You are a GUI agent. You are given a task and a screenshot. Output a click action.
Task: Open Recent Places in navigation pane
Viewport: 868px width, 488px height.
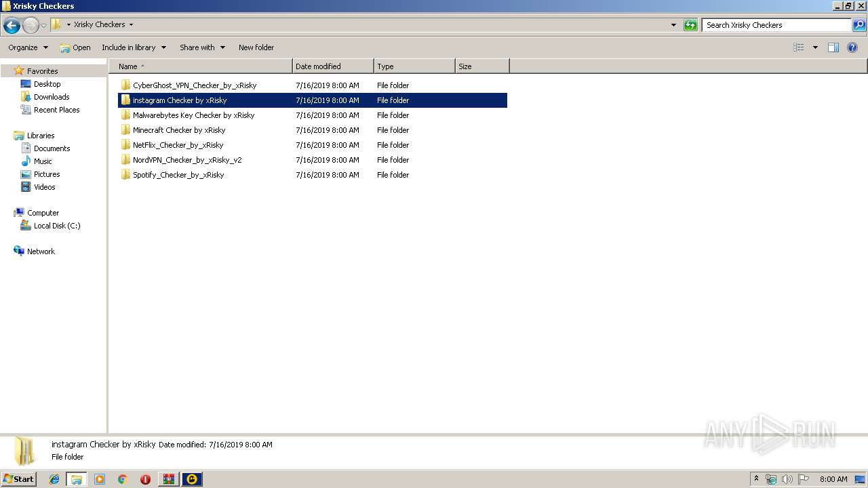[x=56, y=110]
